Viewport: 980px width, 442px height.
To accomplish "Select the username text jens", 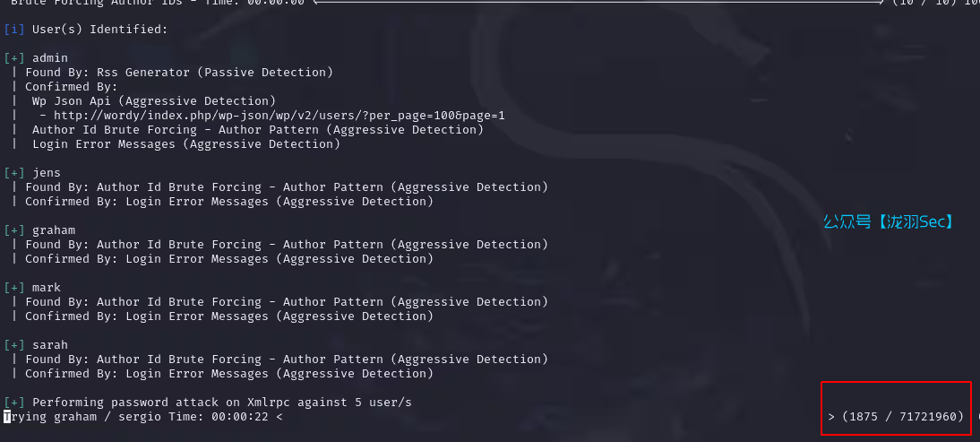I will 47,173.
